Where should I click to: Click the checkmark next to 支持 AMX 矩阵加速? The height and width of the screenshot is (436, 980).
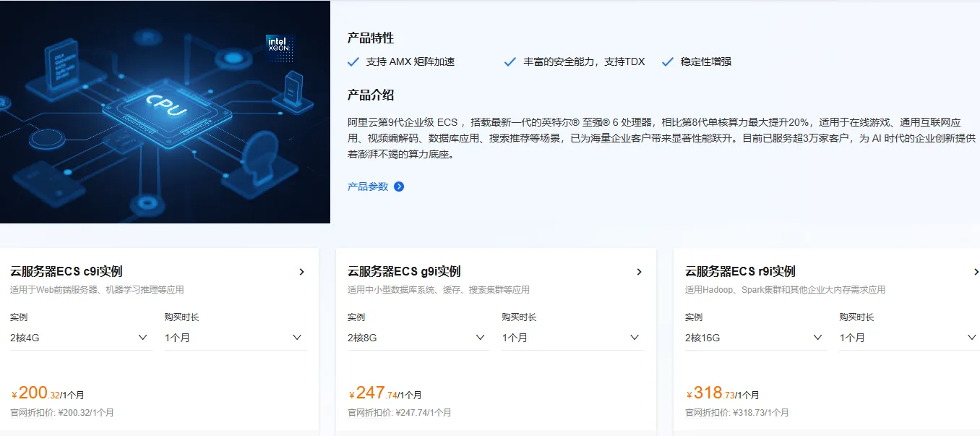[x=353, y=62]
